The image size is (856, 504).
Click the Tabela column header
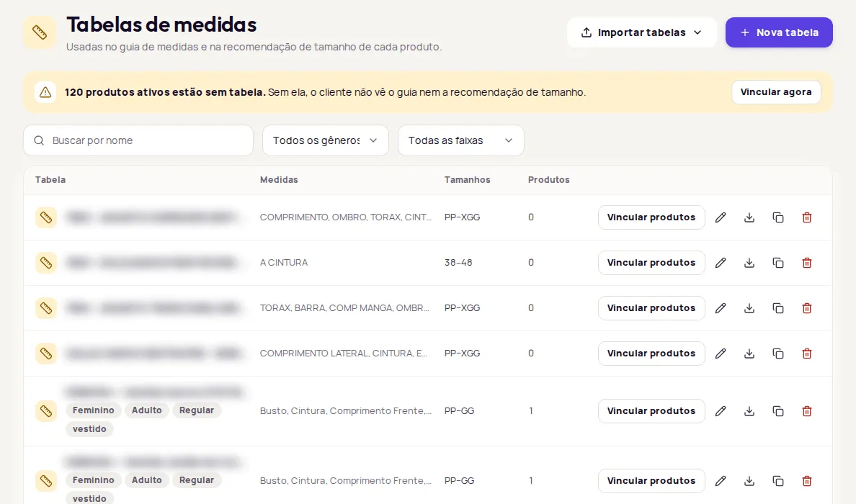(x=50, y=179)
